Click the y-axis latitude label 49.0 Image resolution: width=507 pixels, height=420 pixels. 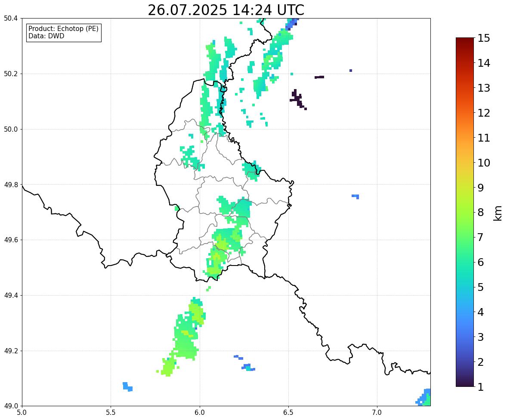pos(11,406)
